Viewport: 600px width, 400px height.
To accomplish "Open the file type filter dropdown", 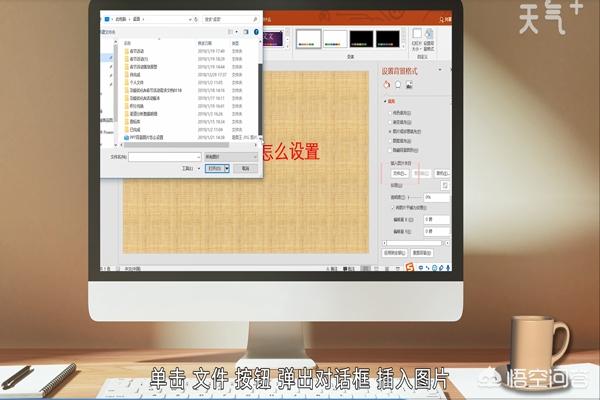I will (x=231, y=157).
